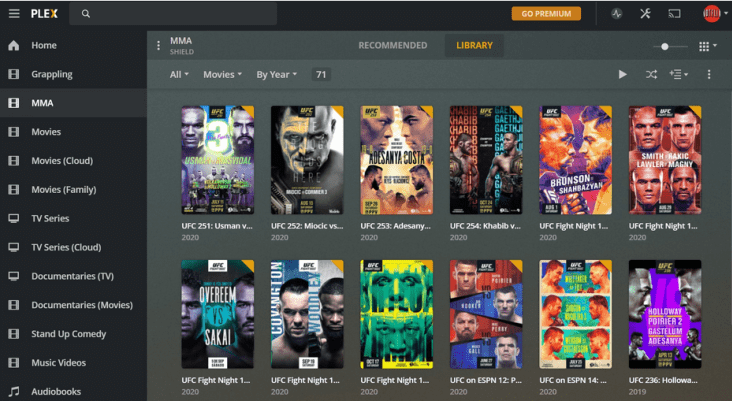Open the Settings wrench icon

pyautogui.click(x=645, y=14)
